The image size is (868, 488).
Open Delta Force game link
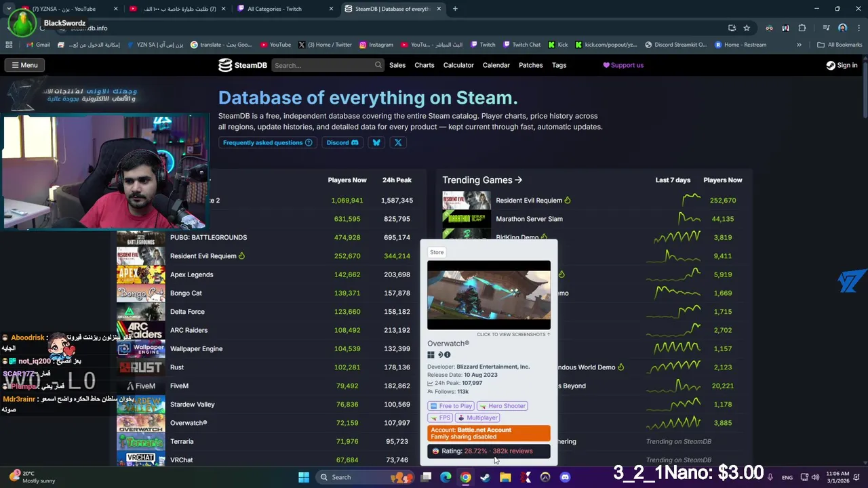pyautogui.click(x=187, y=312)
